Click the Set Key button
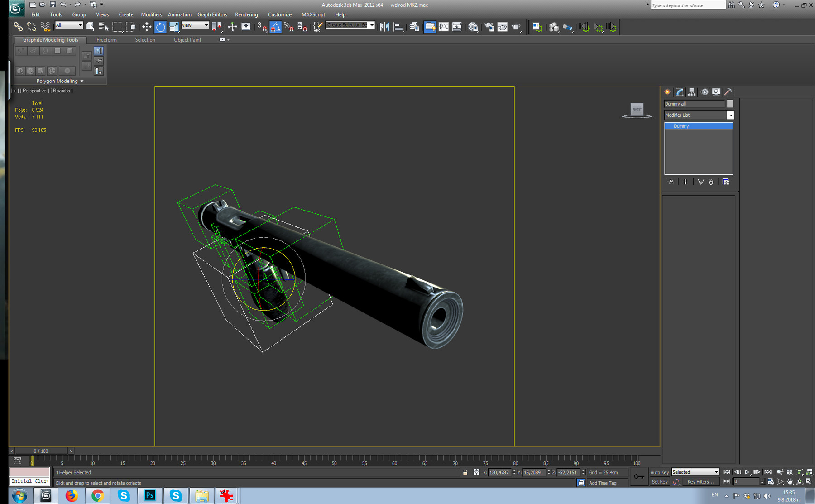The image size is (815, 504). tap(660, 481)
